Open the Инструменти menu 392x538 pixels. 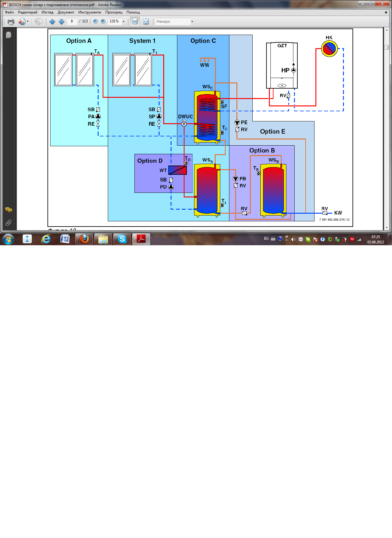(89, 12)
